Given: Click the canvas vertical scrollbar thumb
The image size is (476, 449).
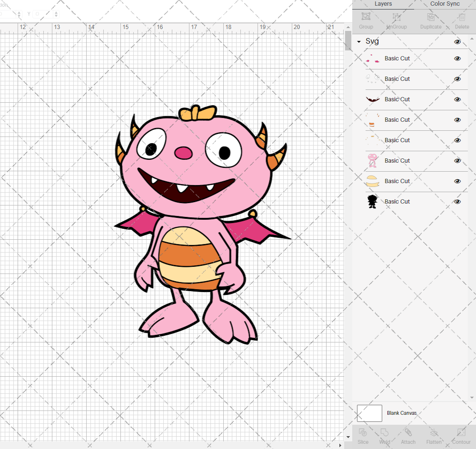Looking at the screenshot, I should (x=348, y=40).
